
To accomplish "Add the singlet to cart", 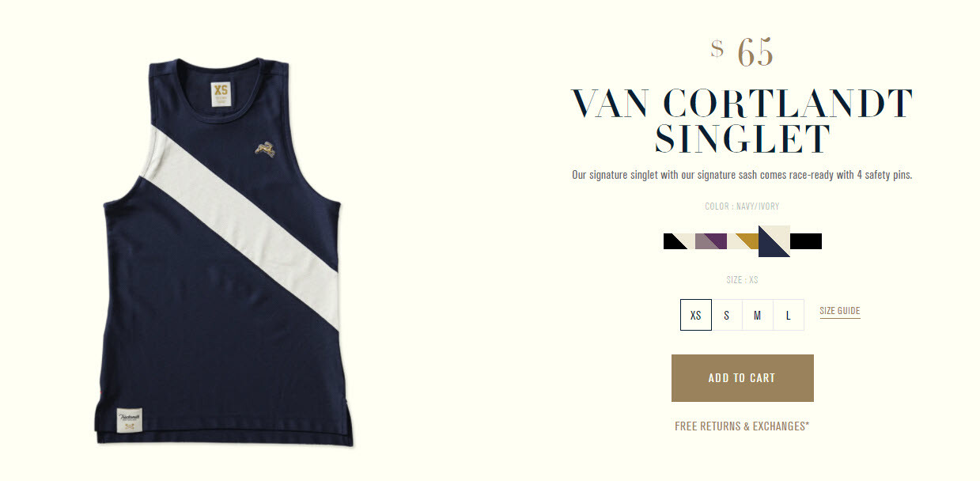I will pyautogui.click(x=743, y=378).
